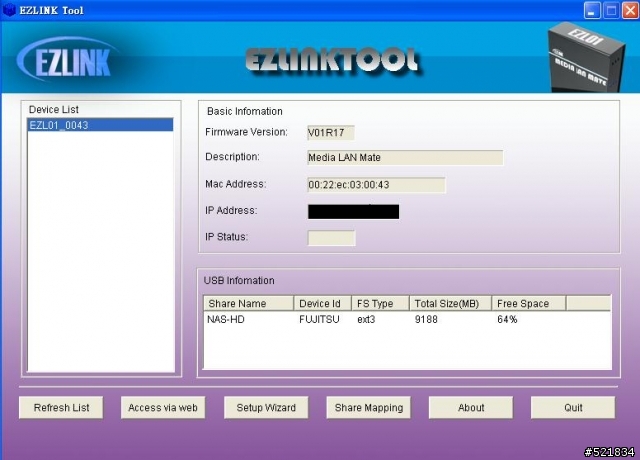Click the Refresh List button
Image resolution: width=640 pixels, height=460 pixels.
tap(61, 407)
